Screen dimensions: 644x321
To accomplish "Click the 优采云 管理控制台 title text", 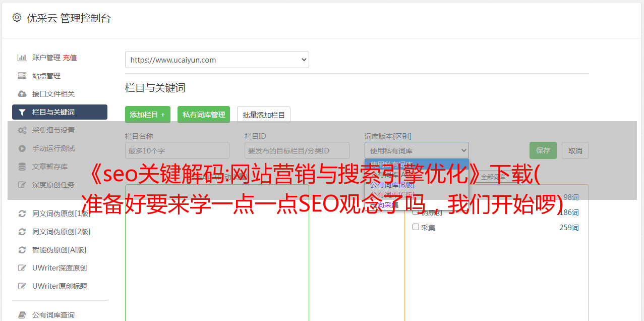I will click(x=69, y=18).
